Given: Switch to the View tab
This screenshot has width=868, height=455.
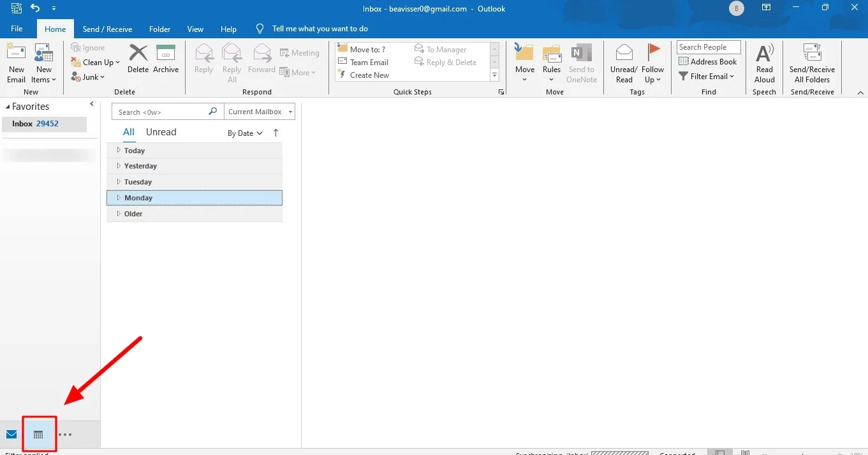Looking at the screenshot, I should click(195, 29).
